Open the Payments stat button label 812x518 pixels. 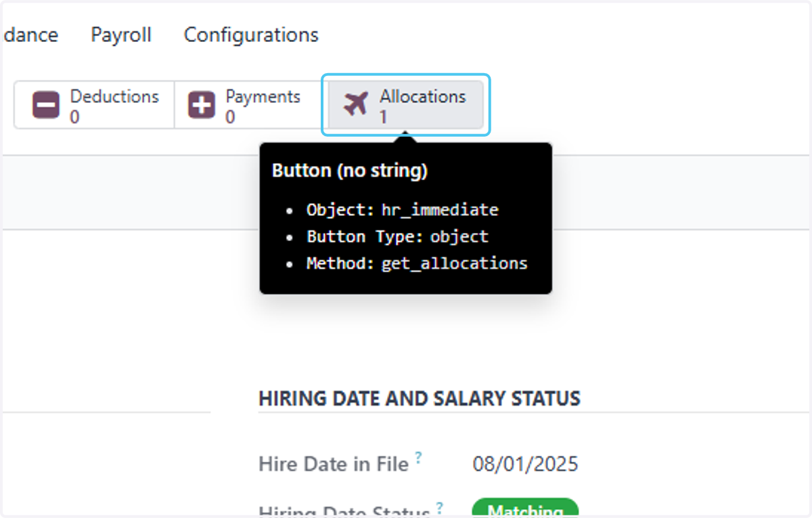pyautogui.click(x=263, y=97)
